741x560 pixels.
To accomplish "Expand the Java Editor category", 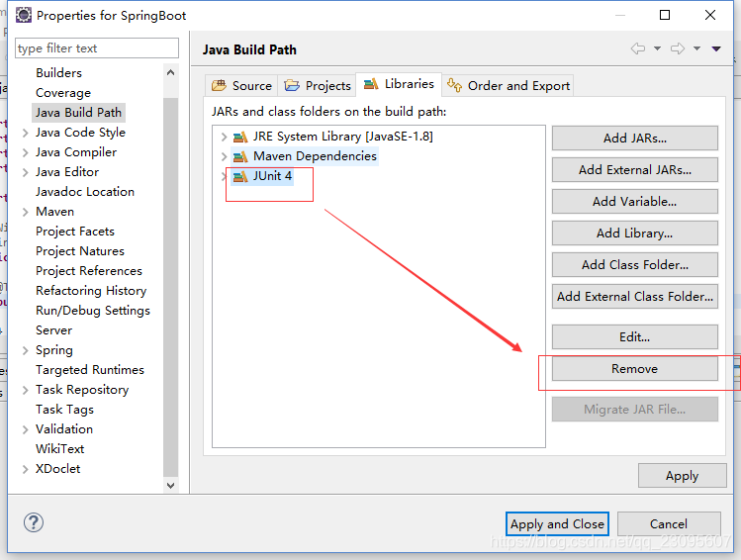I will (26, 173).
